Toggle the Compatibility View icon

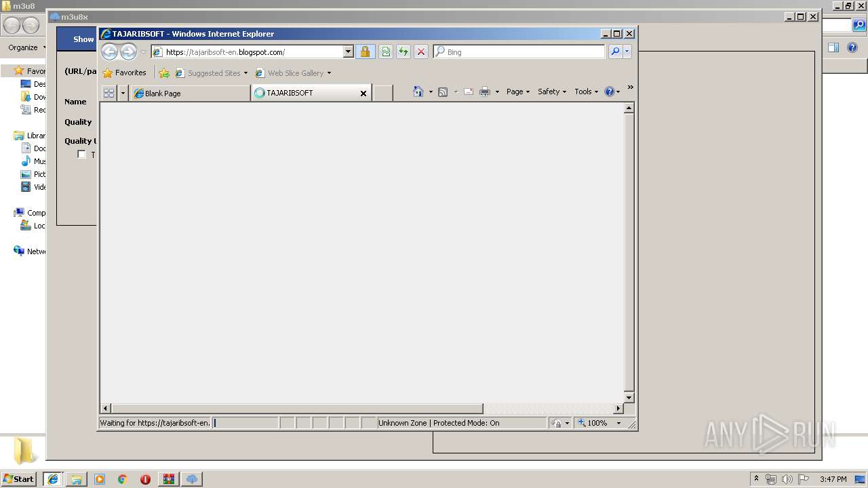point(386,52)
